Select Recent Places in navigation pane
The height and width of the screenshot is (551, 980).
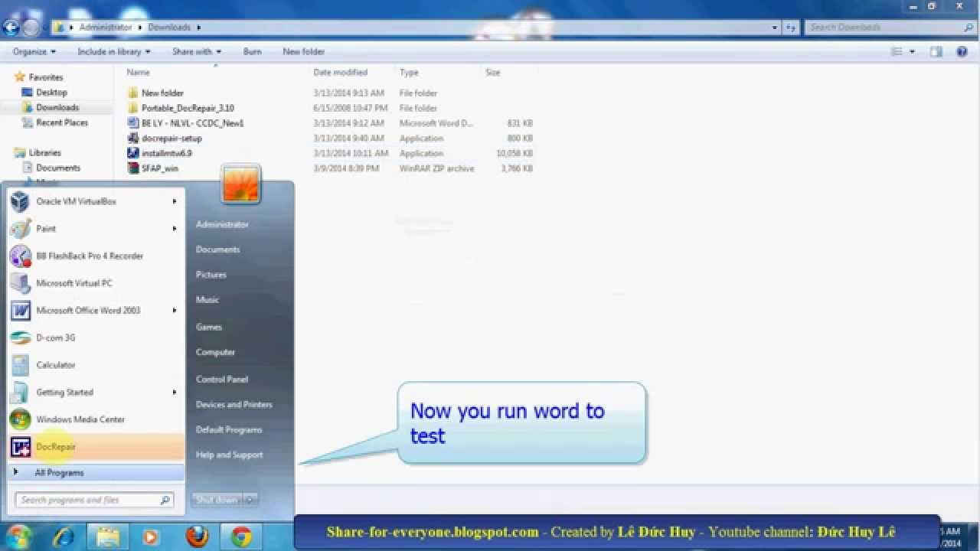62,122
